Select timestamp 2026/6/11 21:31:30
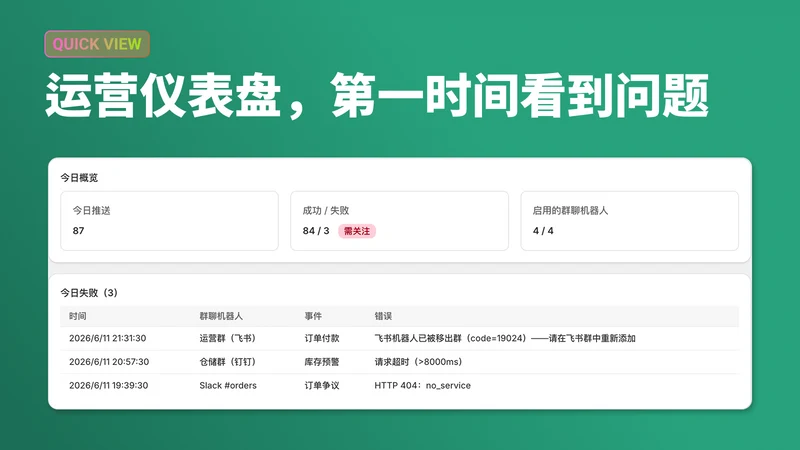 [x=108, y=338]
